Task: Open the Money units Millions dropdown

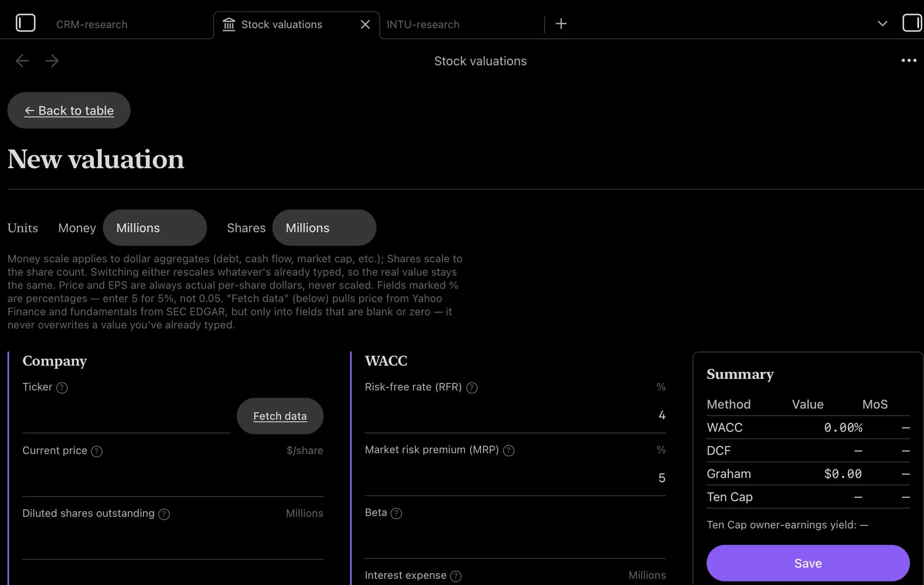Action: [155, 228]
